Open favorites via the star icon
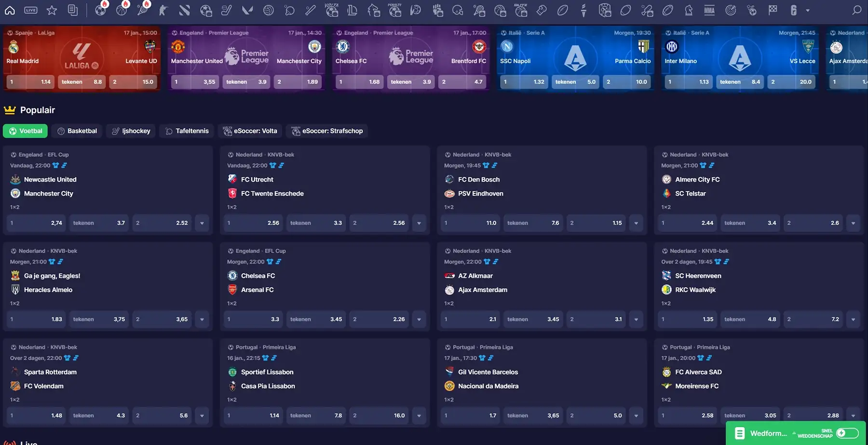Screen dimensions: 868x445 click(x=52, y=10)
